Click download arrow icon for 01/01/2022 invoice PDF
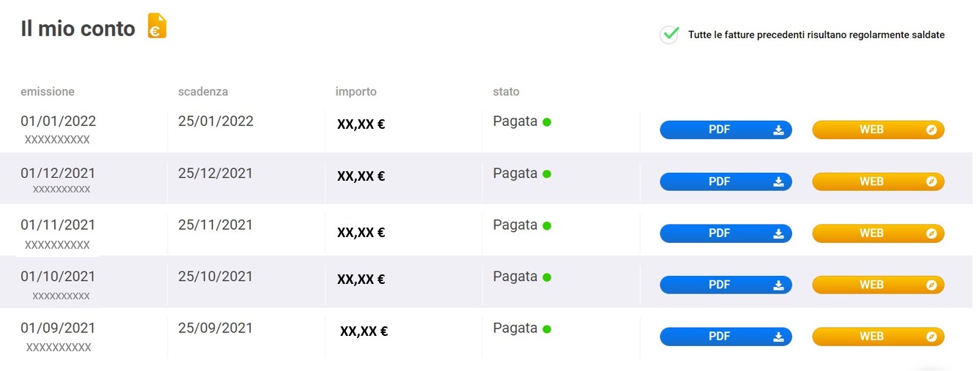This screenshot has width=980, height=371. pos(778,130)
